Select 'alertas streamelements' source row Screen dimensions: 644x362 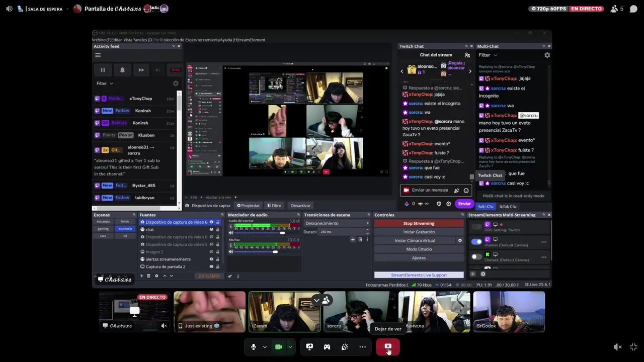coord(180,259)
